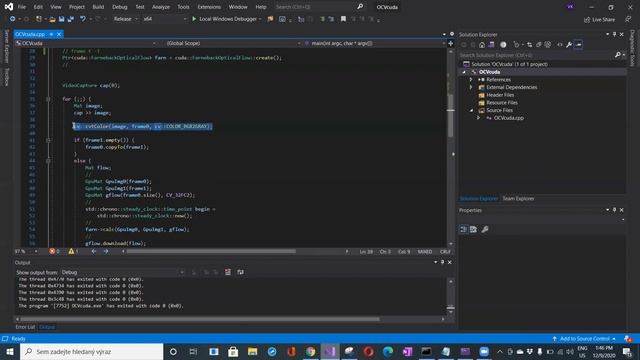Select the Resource Files folder
Screen dimensions: 640x360
coord(502,103)
